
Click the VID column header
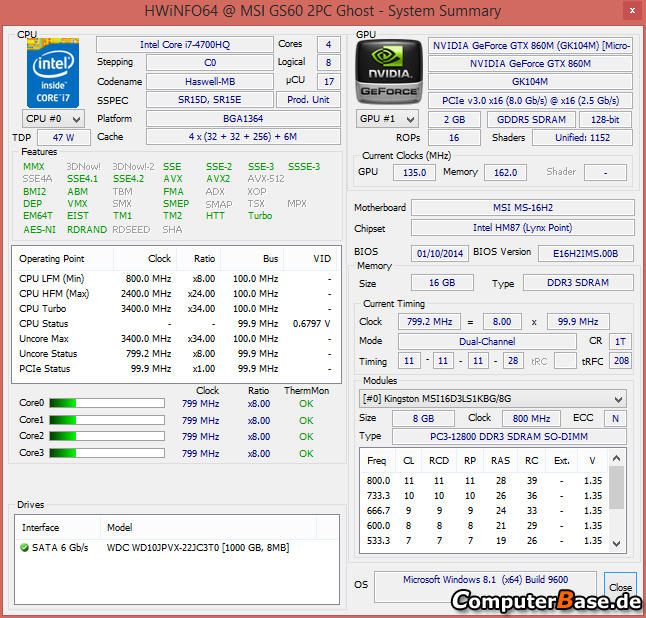point(310,258)
